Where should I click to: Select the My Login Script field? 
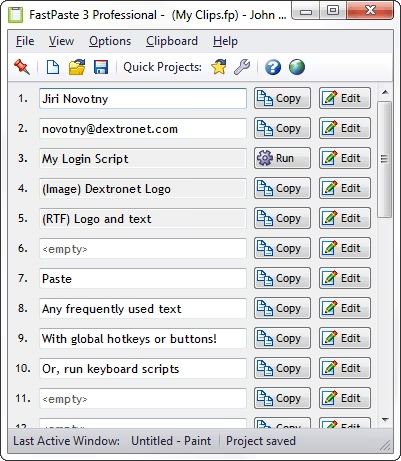point(143,158)
